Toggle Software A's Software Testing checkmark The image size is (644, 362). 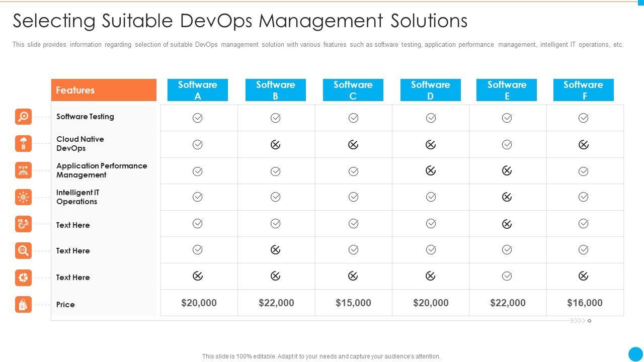point(198,118)
